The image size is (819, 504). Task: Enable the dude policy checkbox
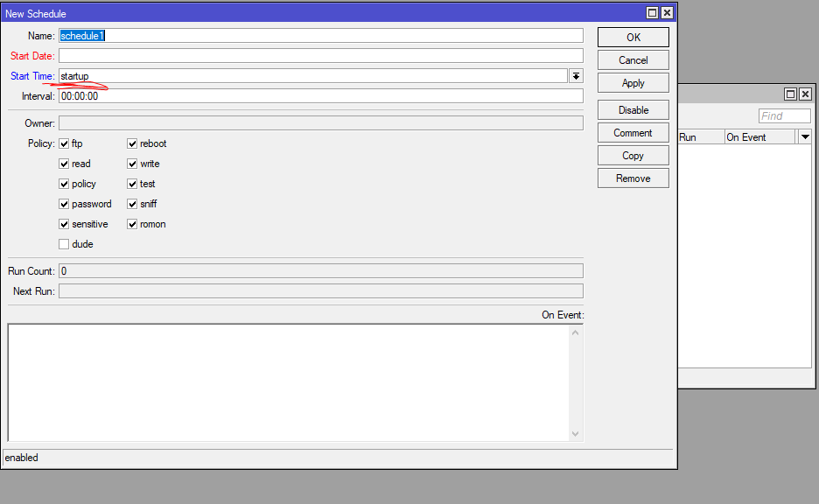[64, 244]
